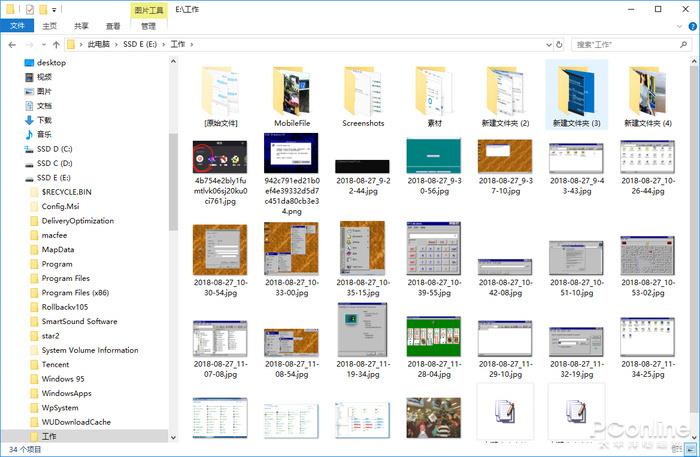Click the 音乐 music icon in sidebar
700x457 pixels.
click(x=28, y=134)
